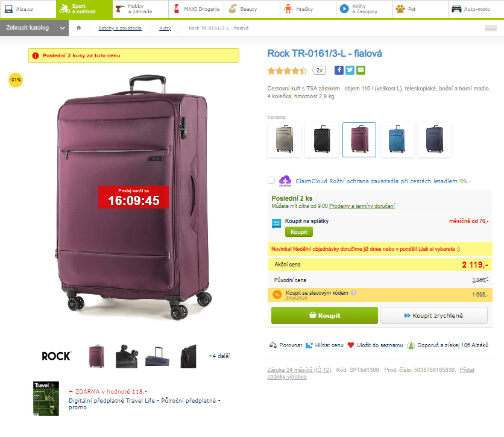Share product via email icon

(x=361, y=70)
